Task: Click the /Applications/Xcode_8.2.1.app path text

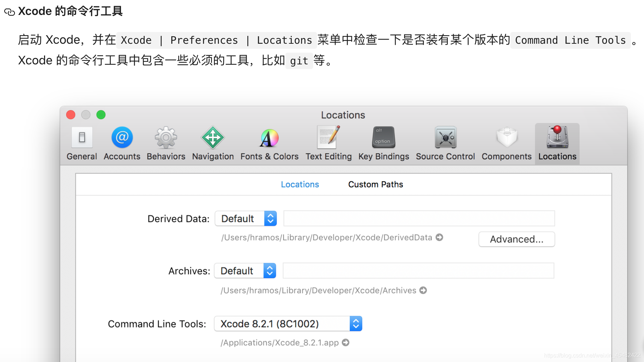Action: [280, 343]
